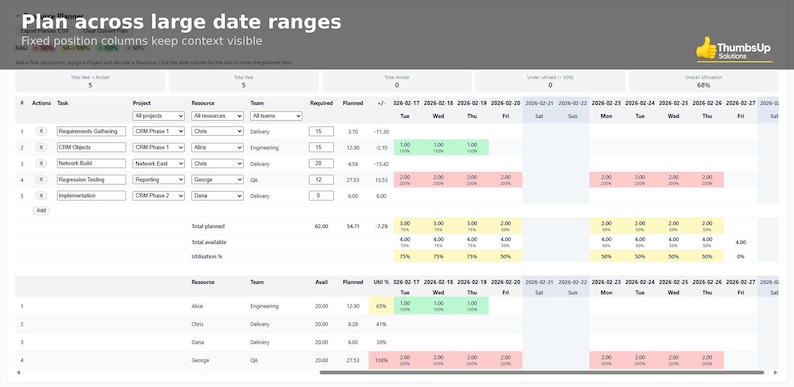Click CRM Objects row's 2026-02-17 allocation cell

point(405,147)
